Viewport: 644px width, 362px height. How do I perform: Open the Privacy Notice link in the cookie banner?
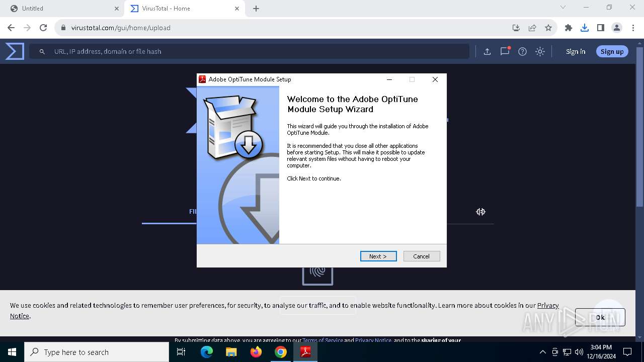[x=548, y=305]
